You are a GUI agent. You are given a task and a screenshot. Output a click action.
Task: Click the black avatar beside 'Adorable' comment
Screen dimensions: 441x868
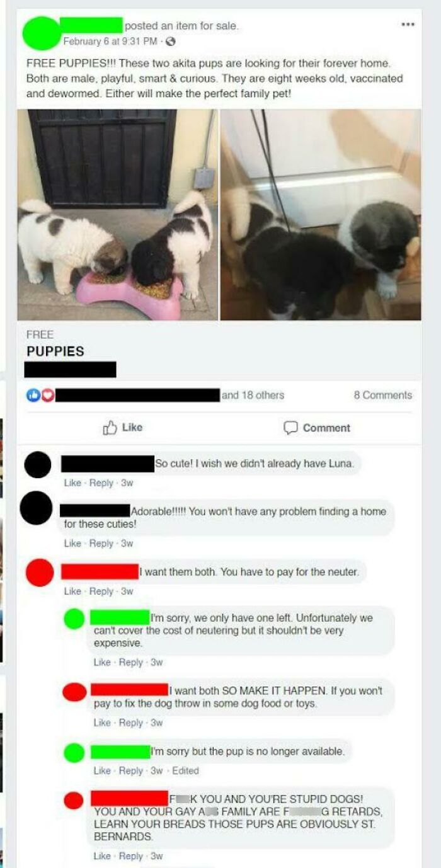(36, 508)
